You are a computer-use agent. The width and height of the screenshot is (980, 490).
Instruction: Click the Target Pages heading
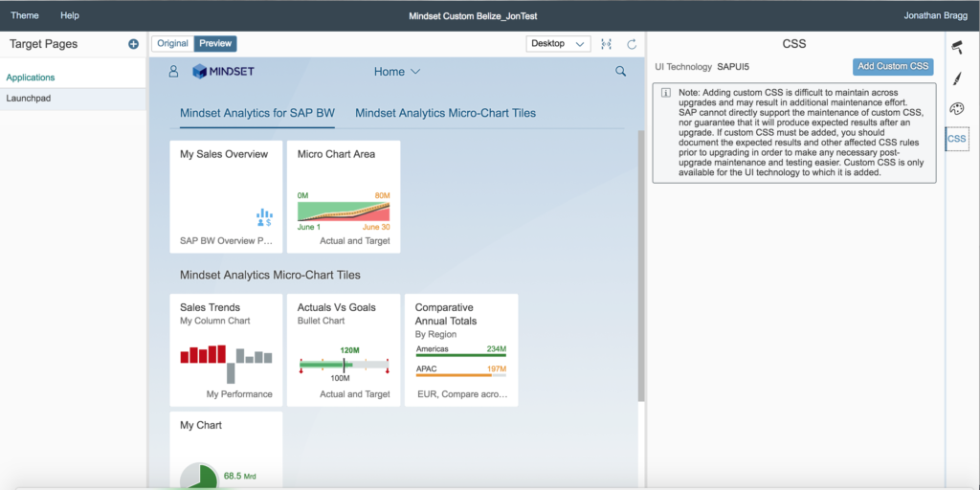44,44
